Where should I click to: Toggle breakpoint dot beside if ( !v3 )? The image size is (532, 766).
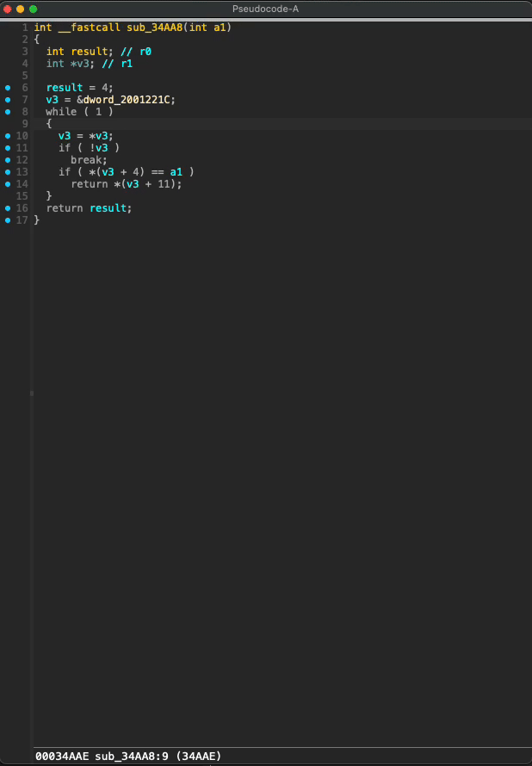coord(8,148)
